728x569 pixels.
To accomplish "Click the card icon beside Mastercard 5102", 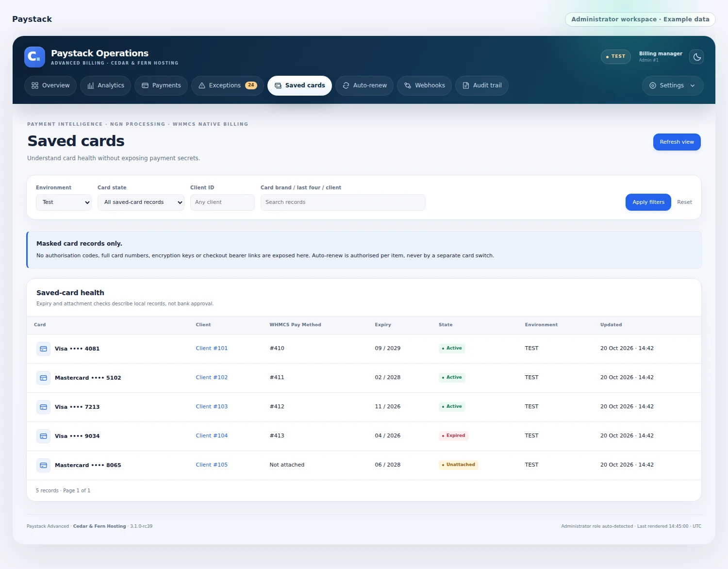I will [43, 378].
